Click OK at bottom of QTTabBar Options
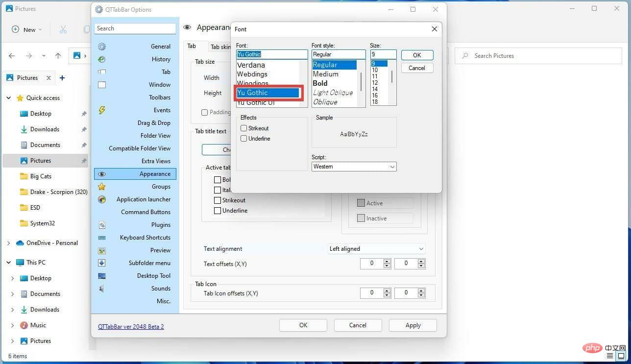Image resolution: width=631 pixels, height=364 pixels. 303,325
